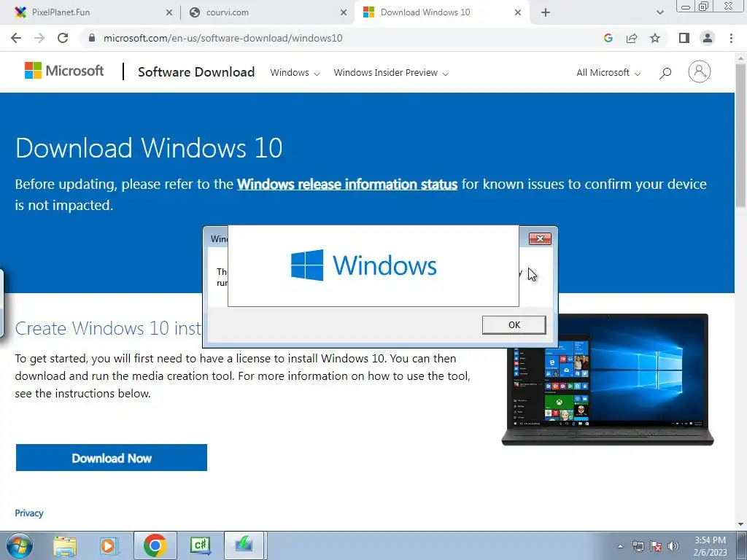This screenshot has width=747, height=560.
Task: Open the tab search chevron
Action: (659, 12)
